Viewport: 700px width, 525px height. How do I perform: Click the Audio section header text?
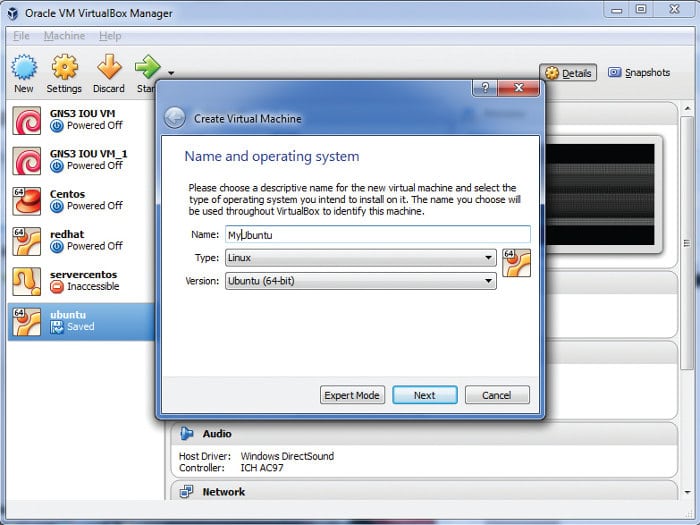(x=217, y=433)
